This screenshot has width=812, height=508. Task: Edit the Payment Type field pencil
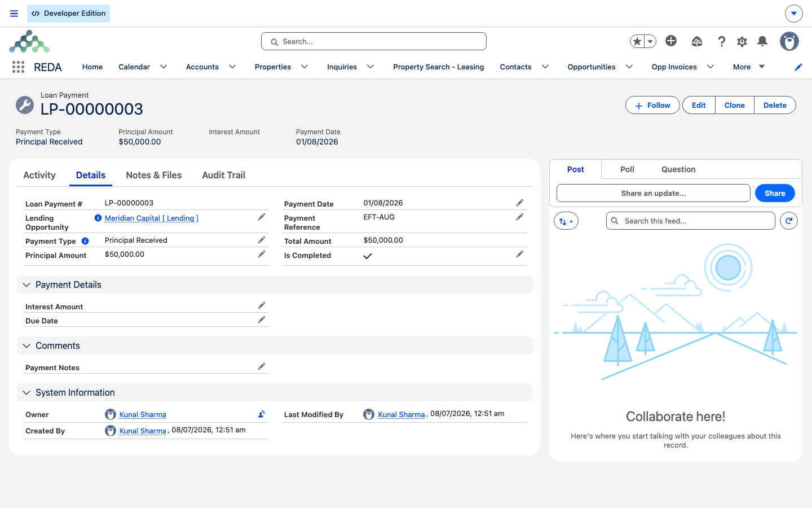click(x=262, y=240)
